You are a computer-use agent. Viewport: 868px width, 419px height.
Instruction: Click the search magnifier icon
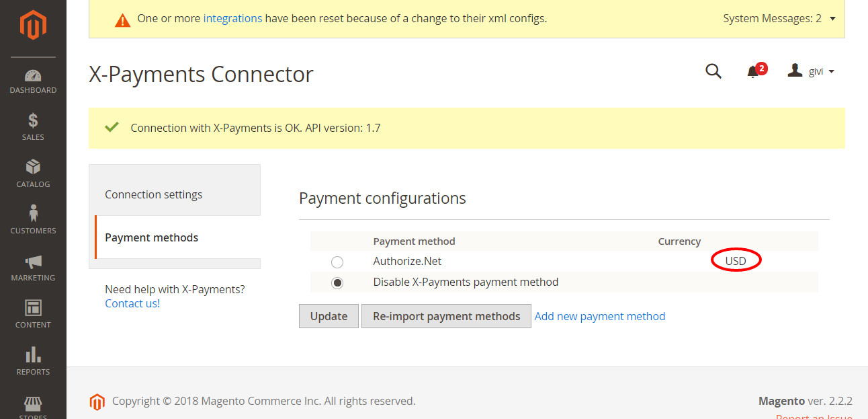713,71
